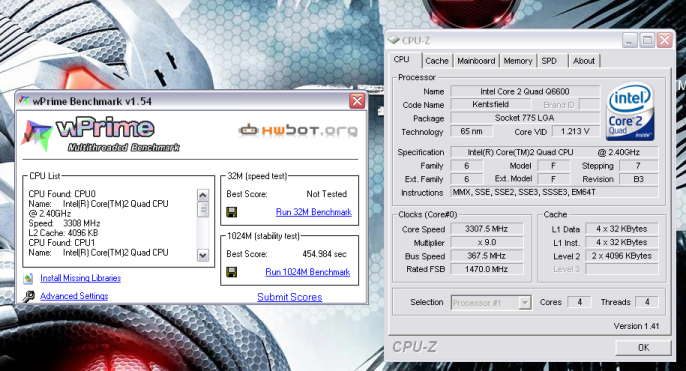The width and height of the screenshot is (686, 371).
Task: Open the About tab
Action: [x=584, y=61]
